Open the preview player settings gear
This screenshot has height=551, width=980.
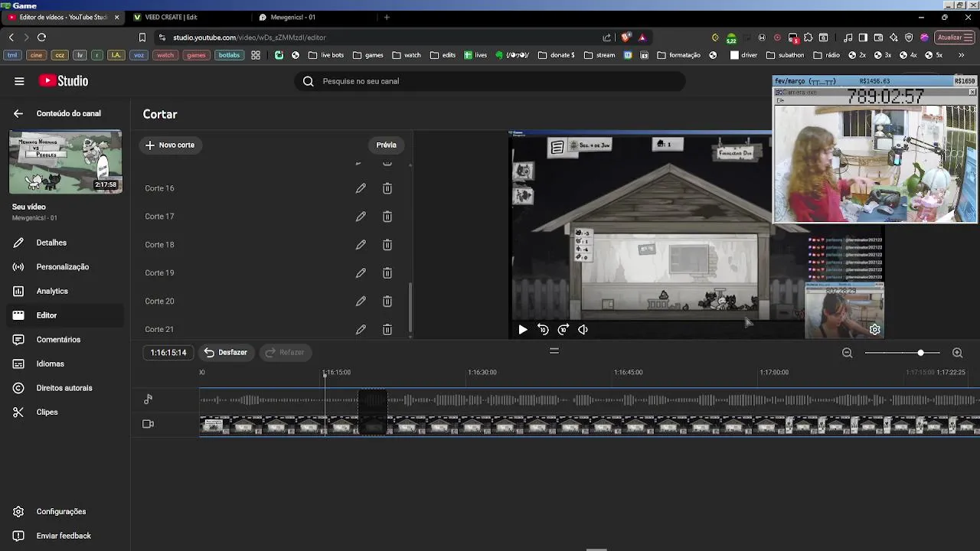coord(875,330)
